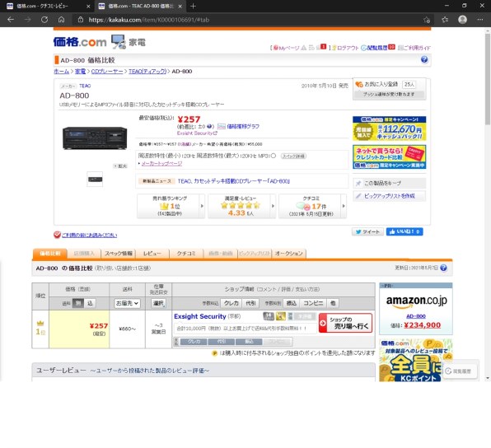The image size is (491, 448).
Task: Close the TEAC AD-800 browser tab
Action: coord(180,6)
